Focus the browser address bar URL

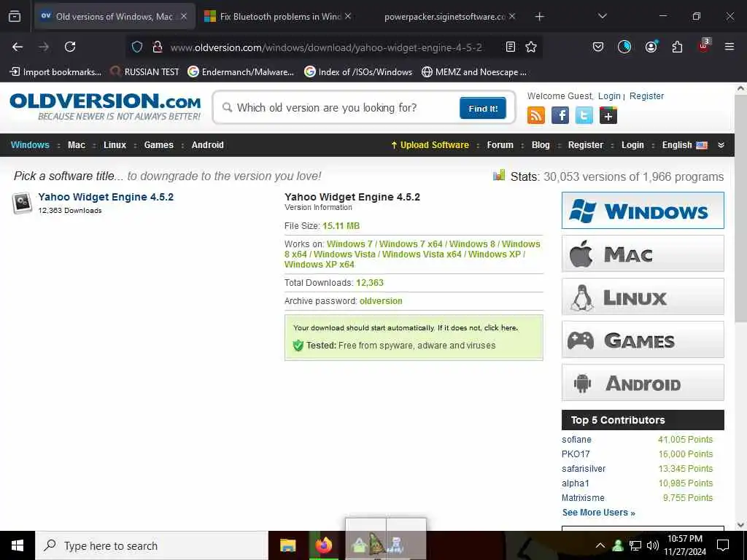tap(326, 47)
